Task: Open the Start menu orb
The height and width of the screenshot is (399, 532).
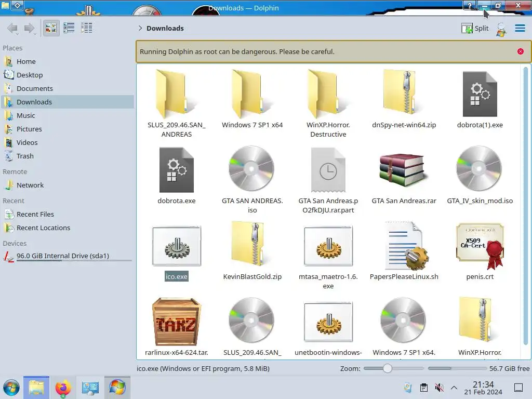Action: coord(11,388)
